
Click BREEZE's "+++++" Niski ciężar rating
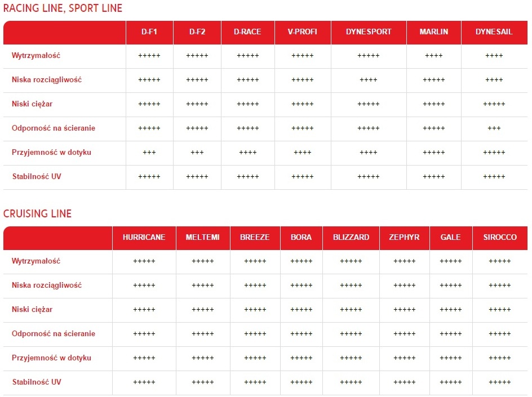tap(255, 310)
